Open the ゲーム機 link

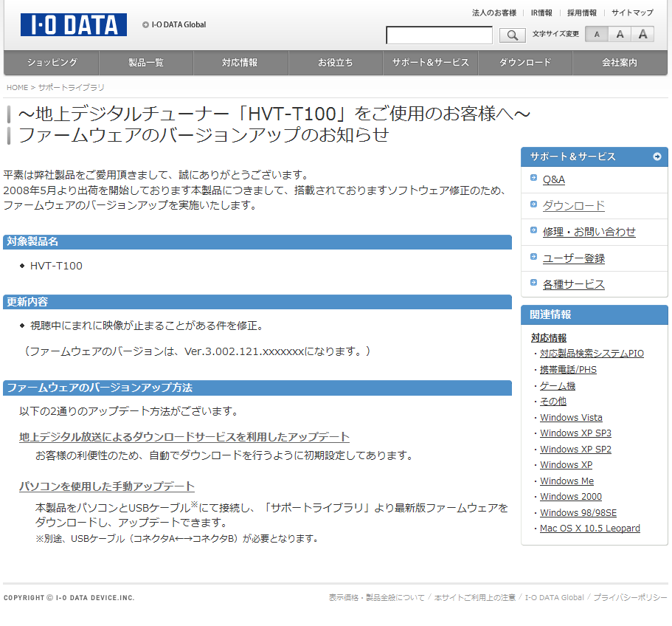point(557,386)
